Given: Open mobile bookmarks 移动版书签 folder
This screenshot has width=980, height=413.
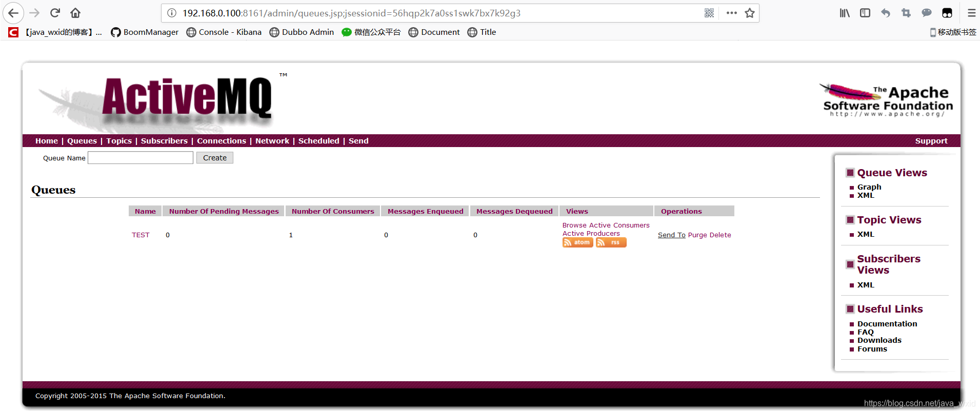Looking at the screenshot, I should click(x=953, y=32).
